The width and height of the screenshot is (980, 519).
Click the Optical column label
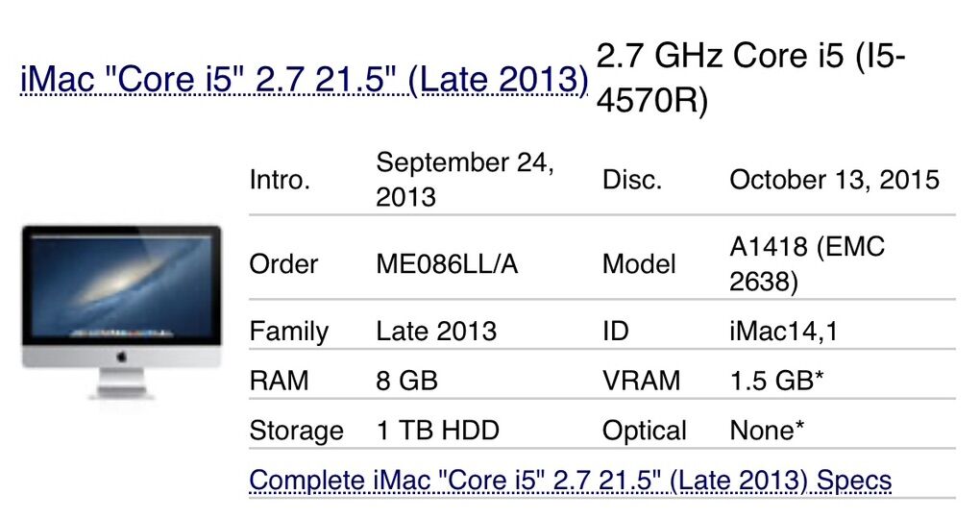[644, 431]
